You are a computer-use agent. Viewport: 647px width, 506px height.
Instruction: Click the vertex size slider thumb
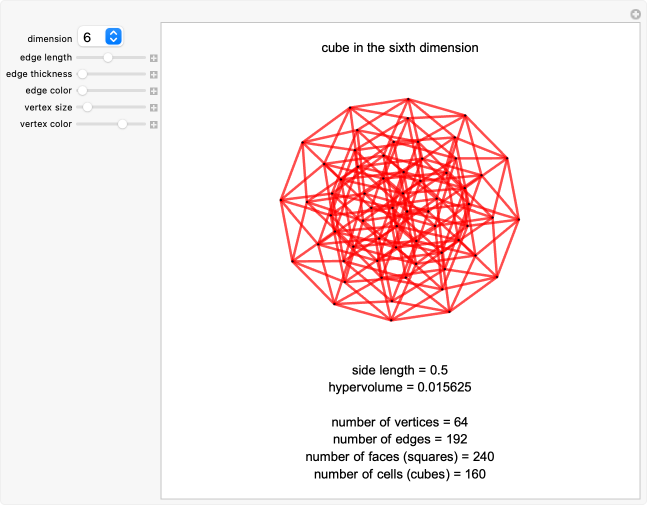coord(88,107)
